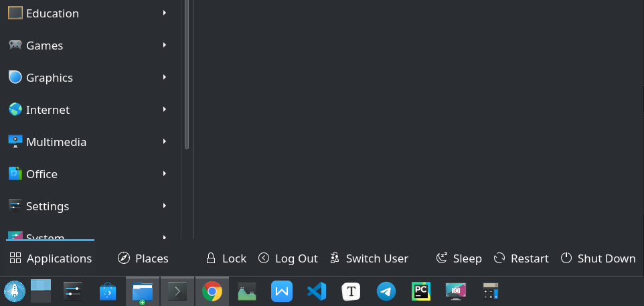Open Telegram from the taskbar
The image size is (644, 306).
pos(386,292)
